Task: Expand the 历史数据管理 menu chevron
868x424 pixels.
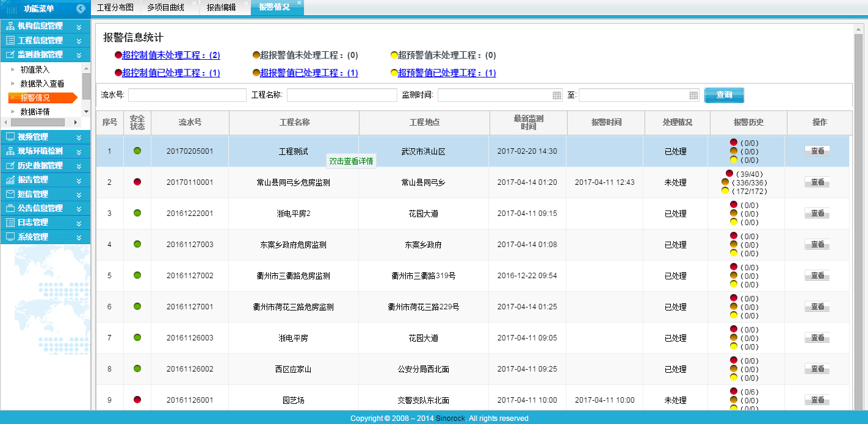Action: coord(79,166)
